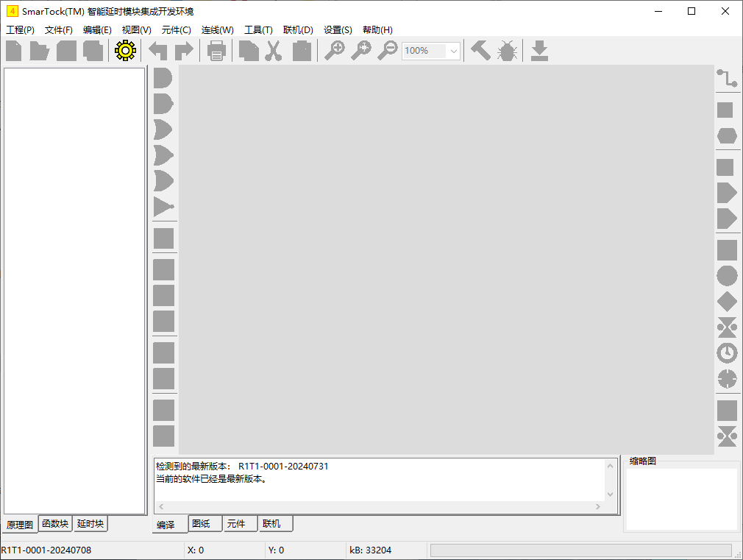
Task: Click the Paste clipboard icon
Action: click(x=302, y=51)
